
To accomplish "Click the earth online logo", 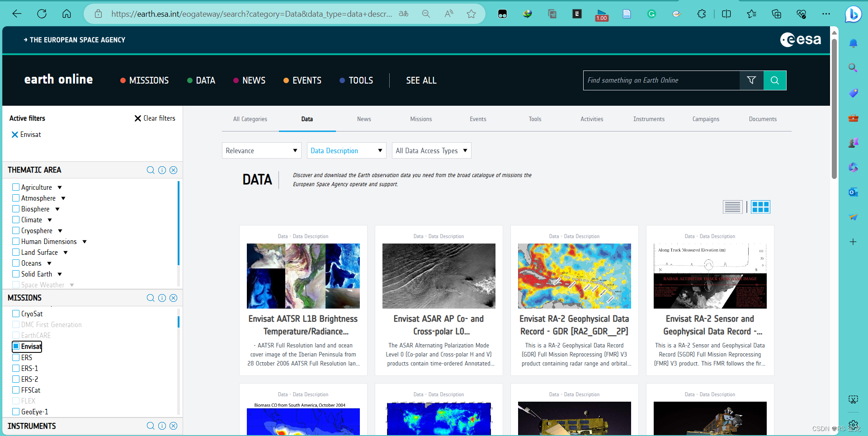I will coord(58,80).
